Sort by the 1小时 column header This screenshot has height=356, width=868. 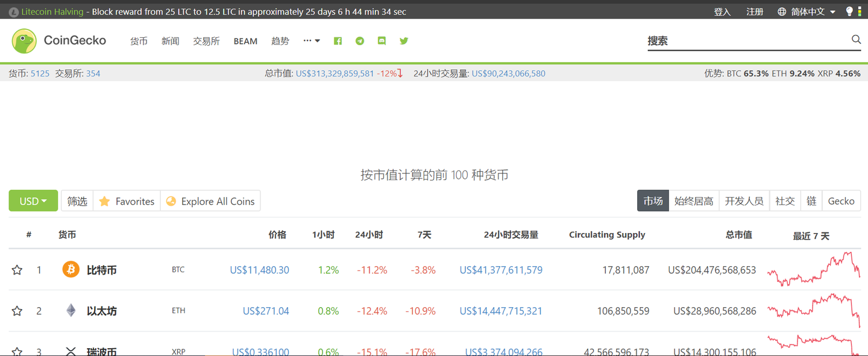coord(323,235)
